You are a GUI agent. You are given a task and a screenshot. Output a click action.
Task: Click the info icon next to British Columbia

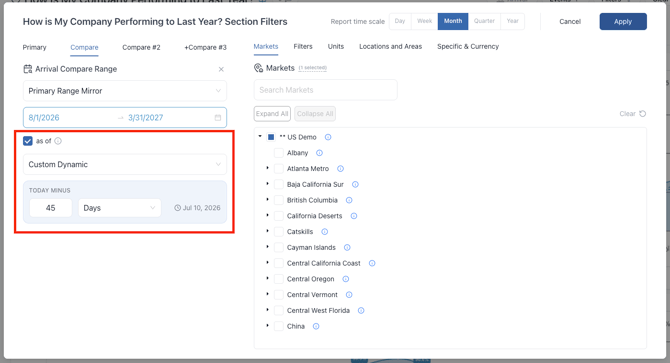(x=349, y=200)
